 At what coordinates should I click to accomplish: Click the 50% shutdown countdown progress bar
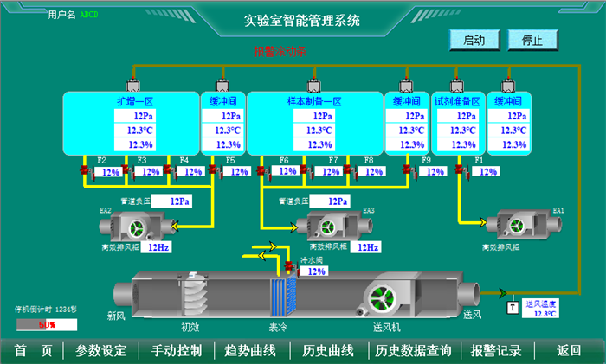tap(47, 325)
